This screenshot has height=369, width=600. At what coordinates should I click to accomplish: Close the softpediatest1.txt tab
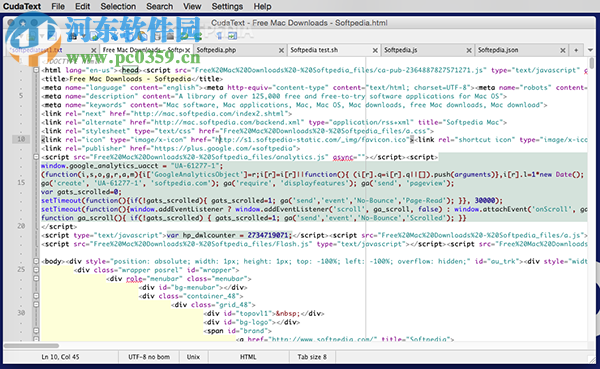pyautogui.click(x=94, y=50)
